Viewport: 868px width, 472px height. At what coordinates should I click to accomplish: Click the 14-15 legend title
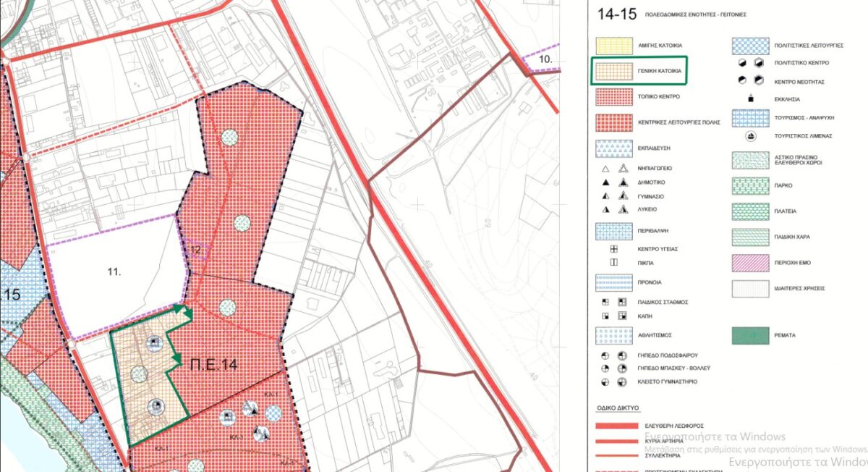pos(614,13)
